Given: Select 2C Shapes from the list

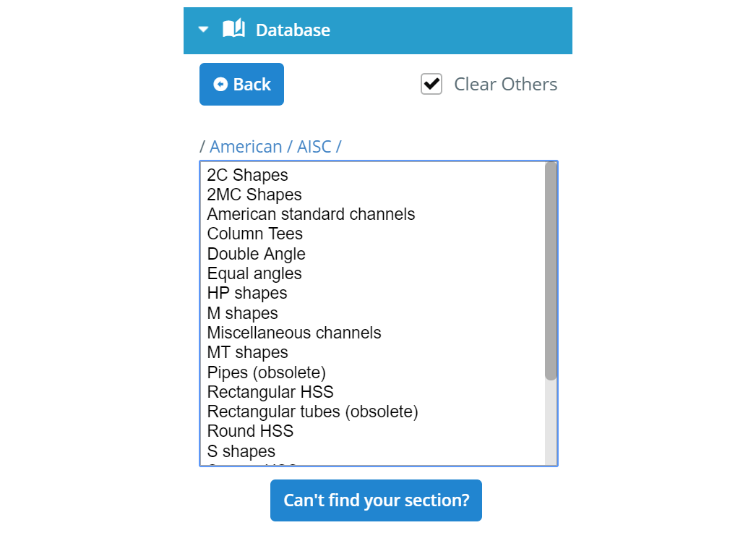Looking at the screenshot, I should tap(372, 174).
